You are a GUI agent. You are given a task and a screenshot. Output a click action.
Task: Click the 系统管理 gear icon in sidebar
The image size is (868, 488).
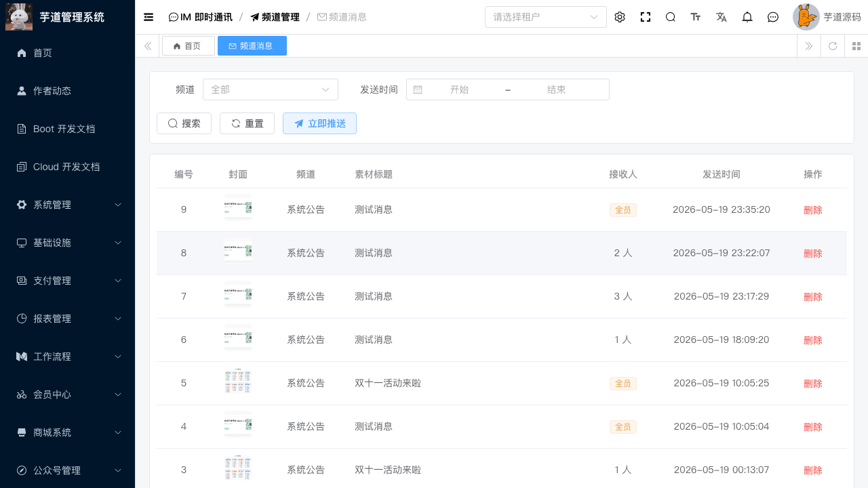[x=22, y=205]
